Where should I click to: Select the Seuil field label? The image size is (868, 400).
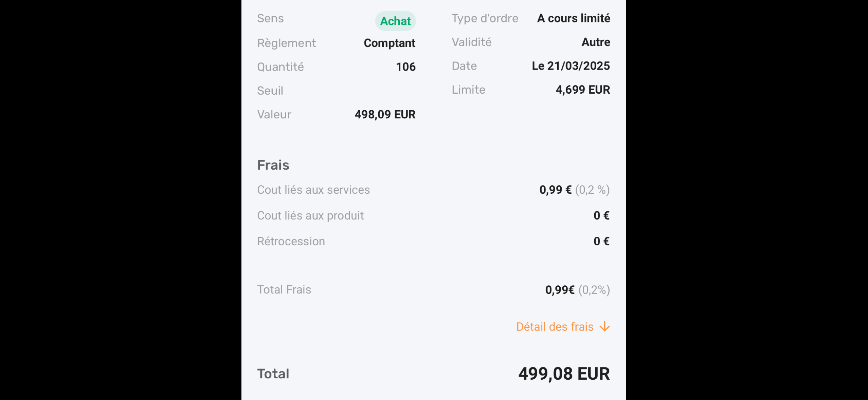tap(270, 91)
